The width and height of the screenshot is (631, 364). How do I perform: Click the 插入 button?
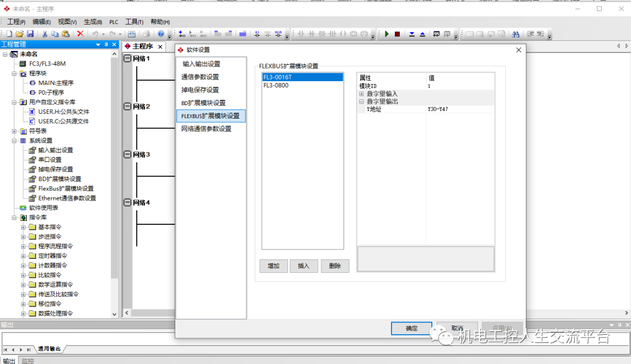pyautogui.click(x=304, y=266)
